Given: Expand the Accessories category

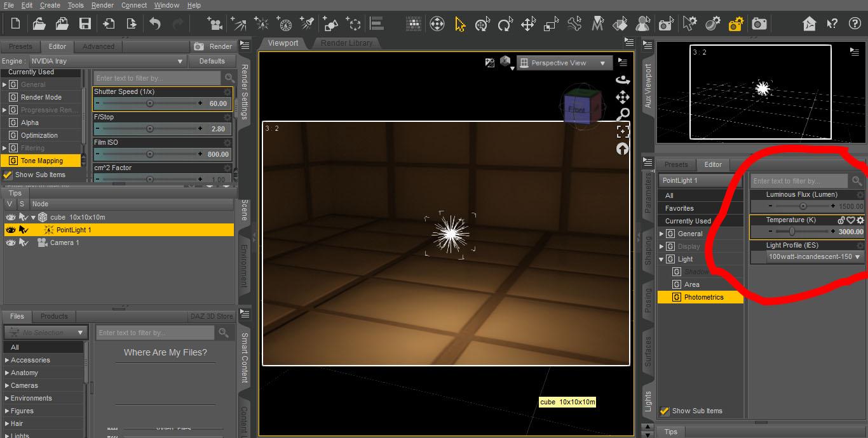Looking at the screenshot, I should click(7, 360).
